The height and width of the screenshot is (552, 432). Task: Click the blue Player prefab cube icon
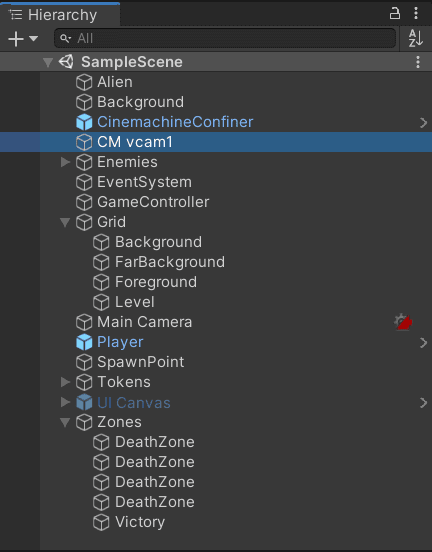[x=84, y=342]
